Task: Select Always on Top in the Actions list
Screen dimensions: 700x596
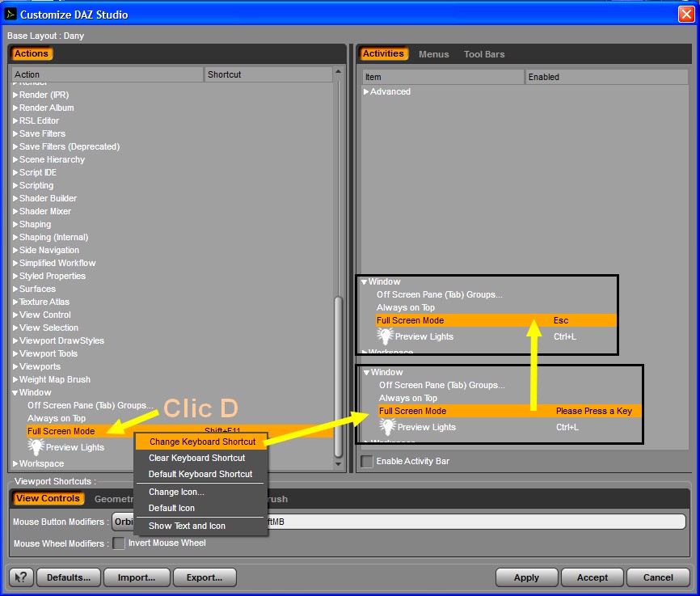Action: pyautogui.click(x=57, y=418)
